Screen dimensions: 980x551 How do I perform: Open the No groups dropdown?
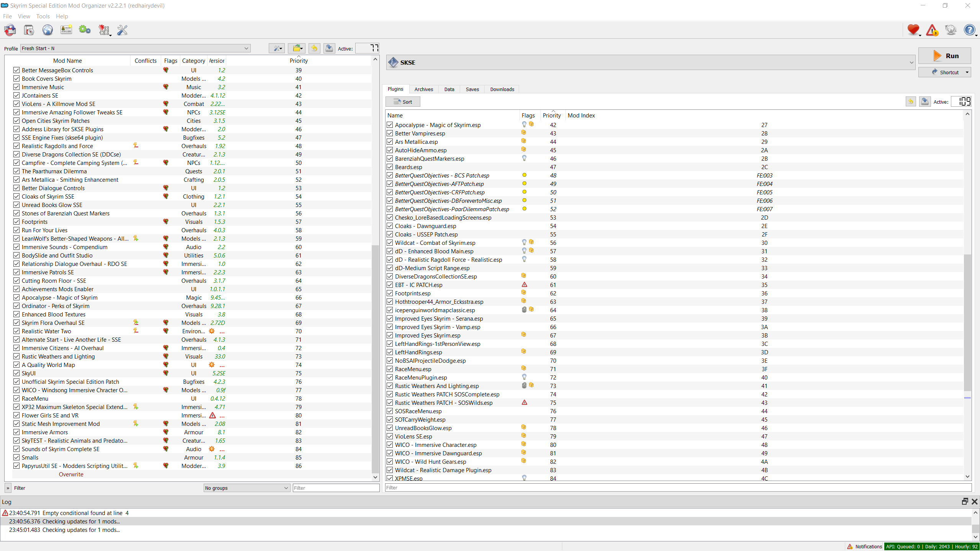pyautogui.click(x=247, y=488)
